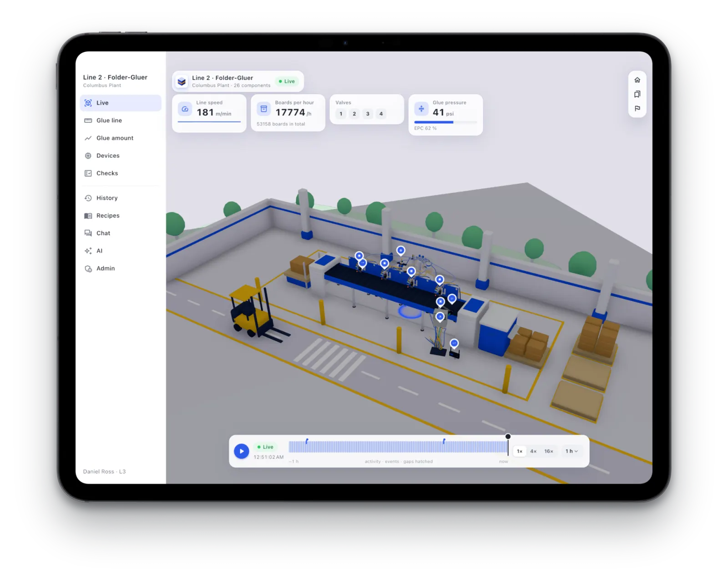Go to Devices section
The width and height of the screenshot is (728, 581).
click(x=120, y=155)
